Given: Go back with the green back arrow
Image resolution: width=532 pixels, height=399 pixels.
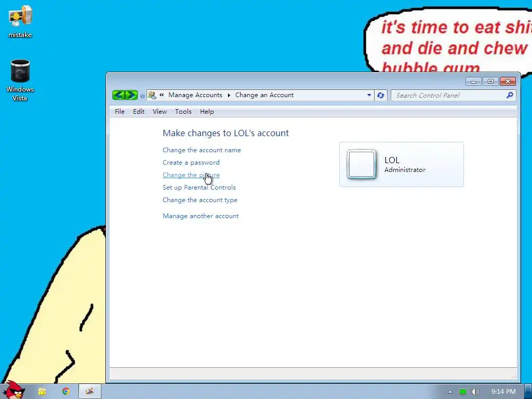Looking at the screenshot, I should [118, 95].
